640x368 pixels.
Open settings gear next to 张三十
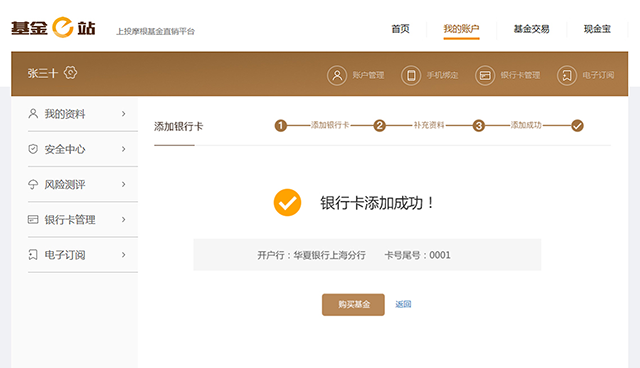(70, 73)
